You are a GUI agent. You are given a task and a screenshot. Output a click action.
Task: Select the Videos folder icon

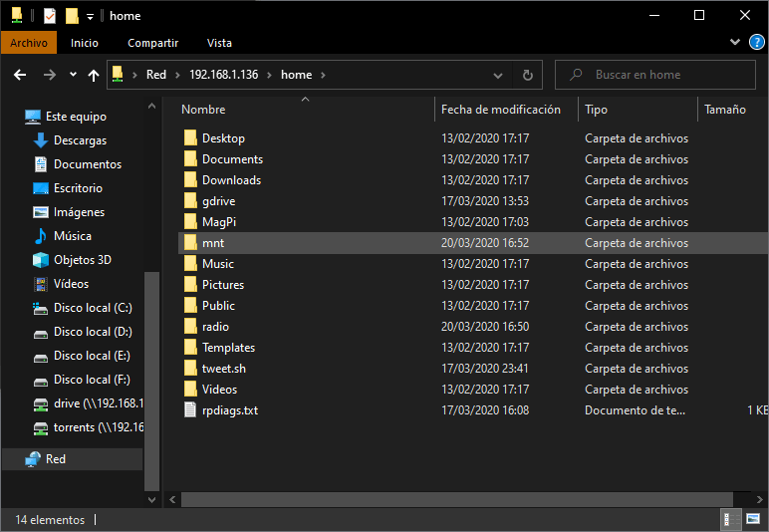[x=190, y=389]
